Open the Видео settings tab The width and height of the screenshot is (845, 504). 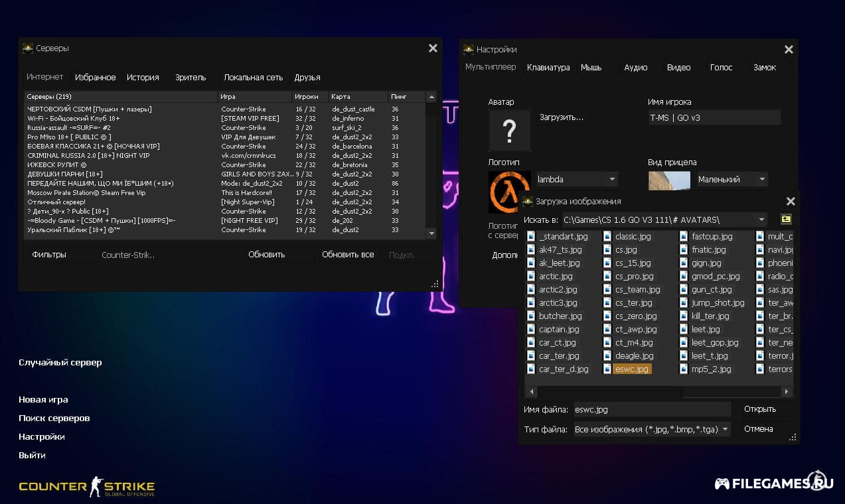click(679, 68)
